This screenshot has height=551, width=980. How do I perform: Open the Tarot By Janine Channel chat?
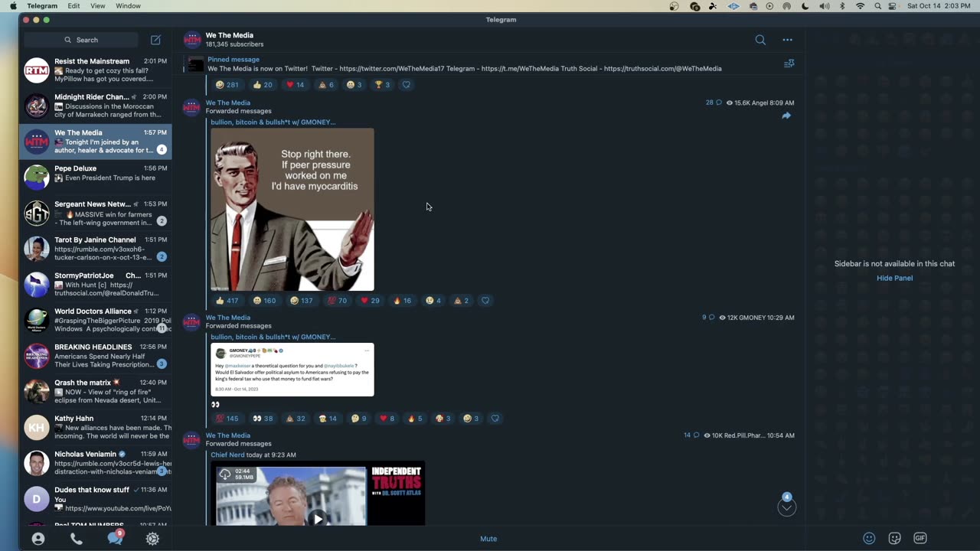pos(96,249)
